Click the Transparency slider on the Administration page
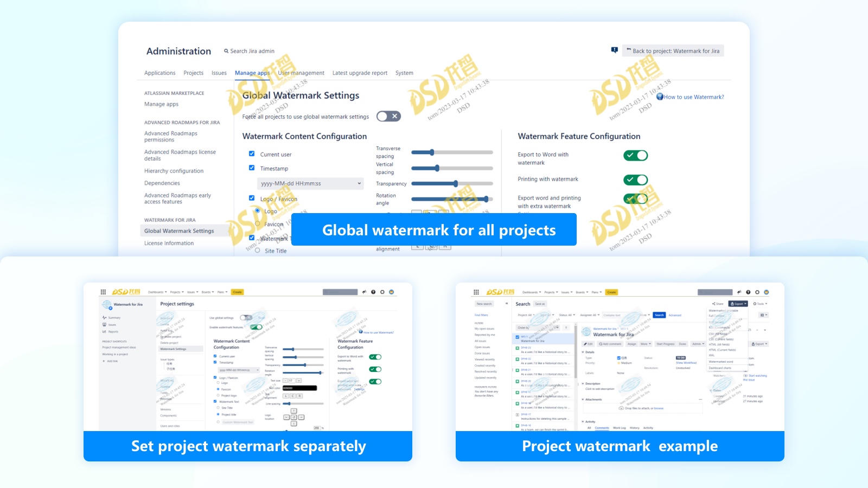Viewport: 868px width, 488px height. pyautogui.click(x=452, y=183)
